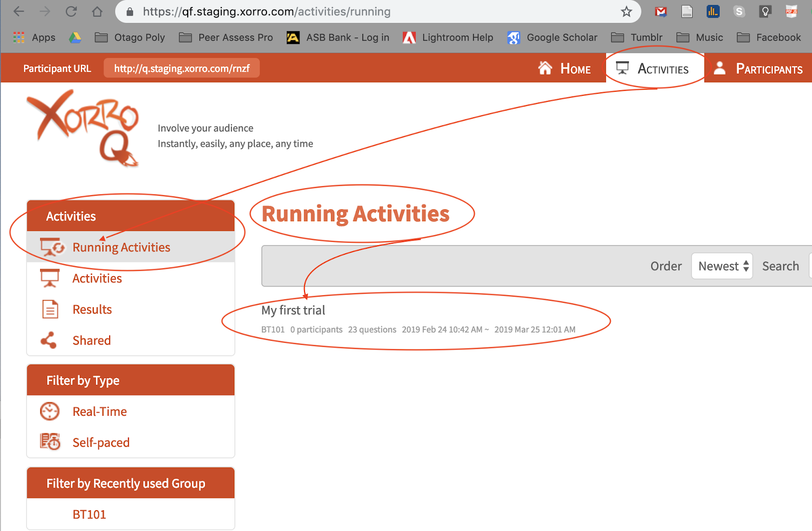
Task: Click the Xorro Q logo
Action: coord(83,128)
